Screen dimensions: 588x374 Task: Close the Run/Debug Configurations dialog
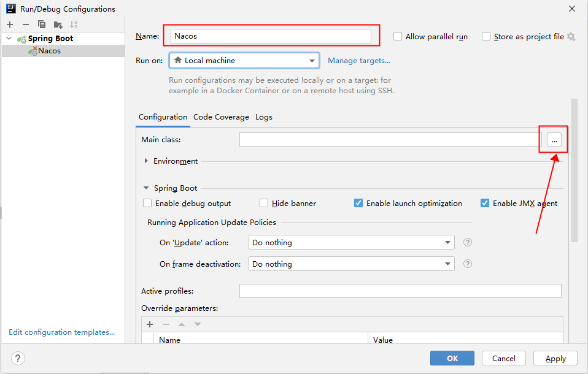click(x=572, y=9)
